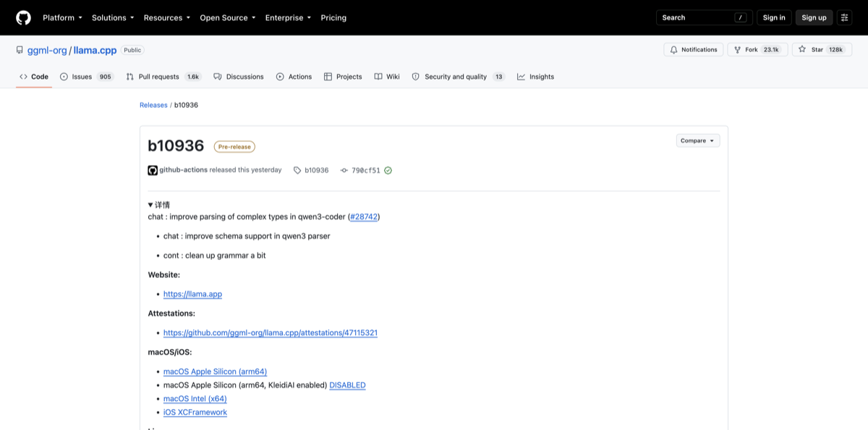
Task: Download macOS Apple Silicon (arm64) build
Action: click(x=215, y=371)
